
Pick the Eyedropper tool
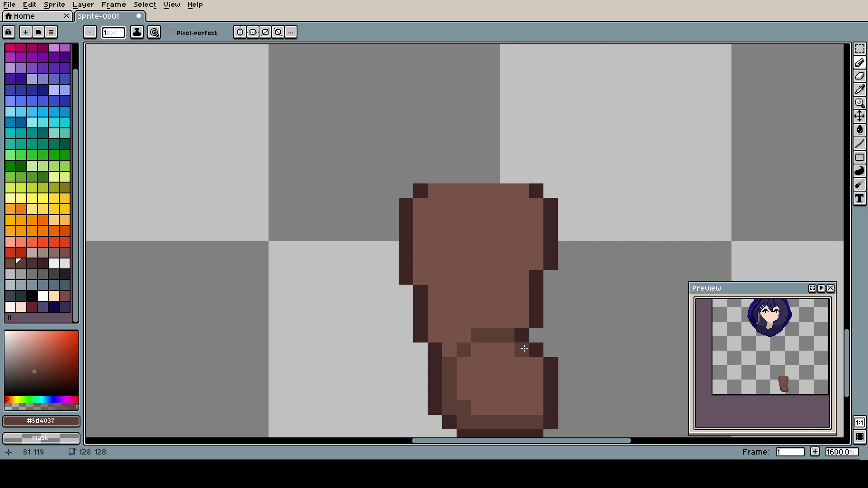[x=859, y=89]
